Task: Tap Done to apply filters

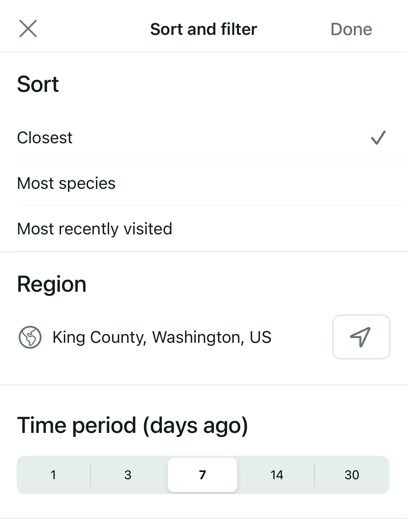Action: click(x=351, y=29)
